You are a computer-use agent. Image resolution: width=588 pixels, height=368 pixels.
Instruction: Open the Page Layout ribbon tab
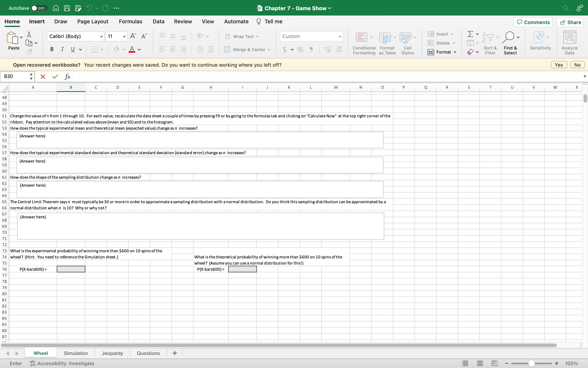(92, 21)
